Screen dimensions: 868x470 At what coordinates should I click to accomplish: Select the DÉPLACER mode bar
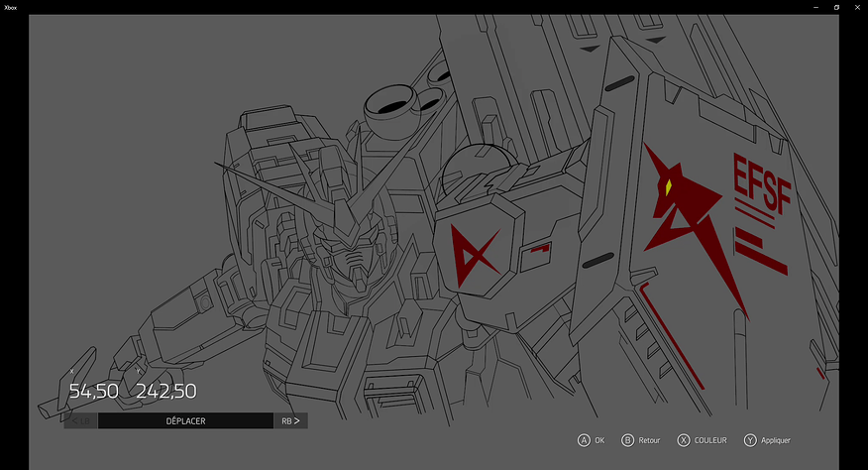185,420
